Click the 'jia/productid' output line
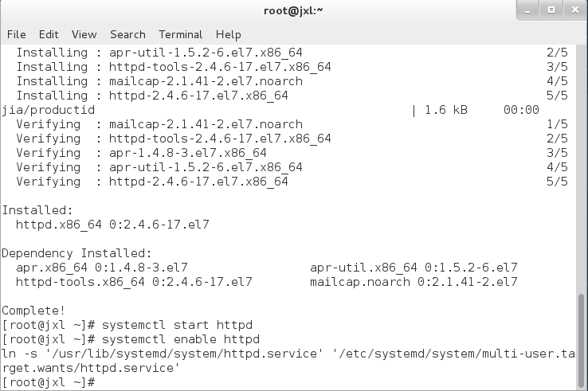Image resolution: width=588 pixels, height=391 pixels. pyautogui.click(x=49, y=110)
